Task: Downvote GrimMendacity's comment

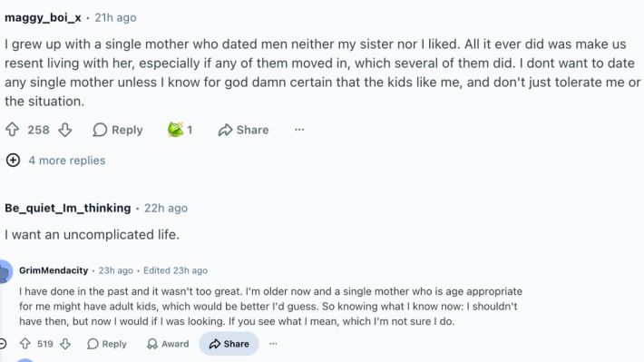Action: click(65, 344)
